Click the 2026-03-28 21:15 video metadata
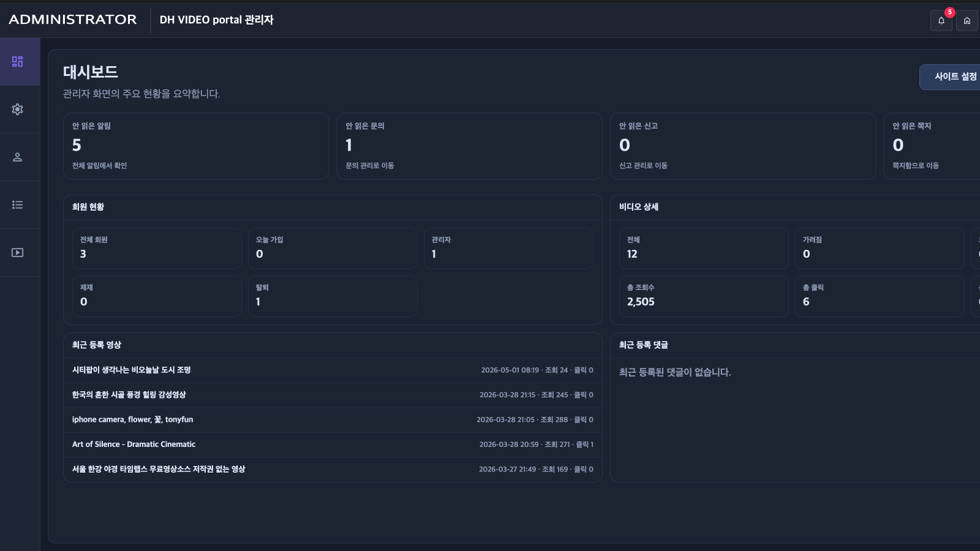980x551 pixels. (537, 395)
